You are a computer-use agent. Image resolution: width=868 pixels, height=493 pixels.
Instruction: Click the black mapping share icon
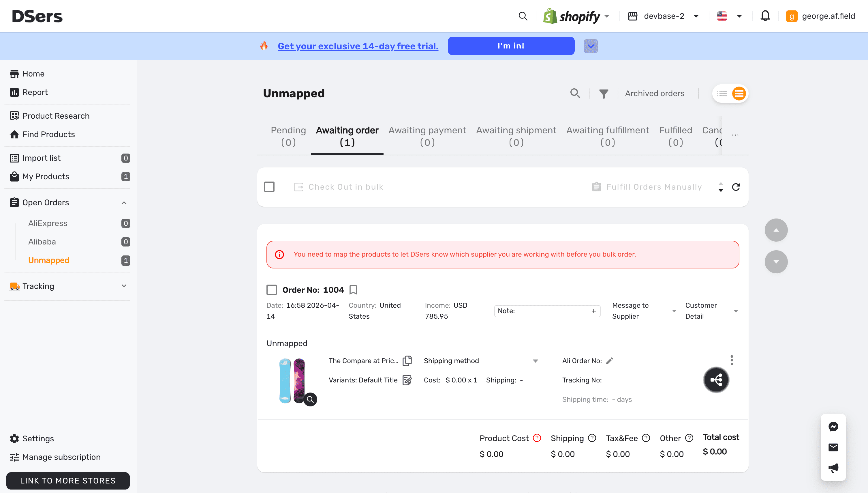click(716, 380)
